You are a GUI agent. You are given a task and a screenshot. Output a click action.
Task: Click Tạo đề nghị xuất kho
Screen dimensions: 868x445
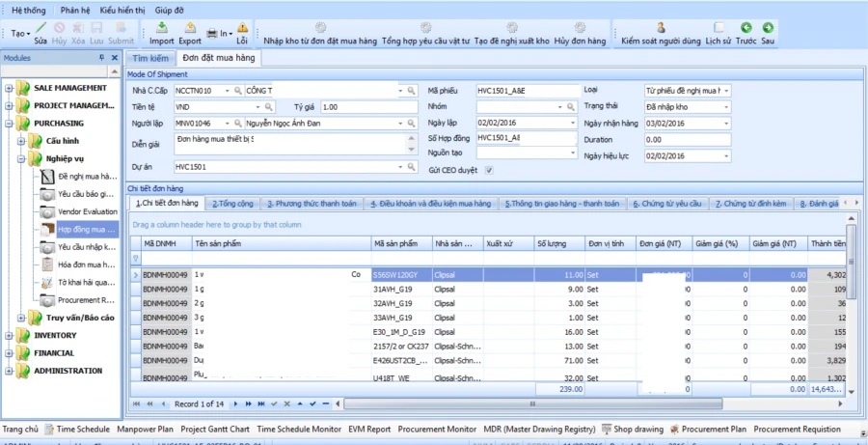[512, 34]
